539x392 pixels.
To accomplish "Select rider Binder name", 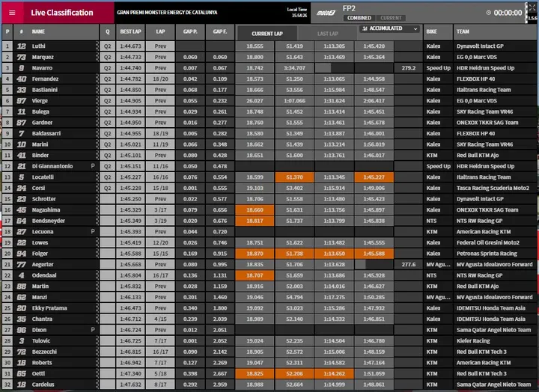I will [x=40, y=156].
